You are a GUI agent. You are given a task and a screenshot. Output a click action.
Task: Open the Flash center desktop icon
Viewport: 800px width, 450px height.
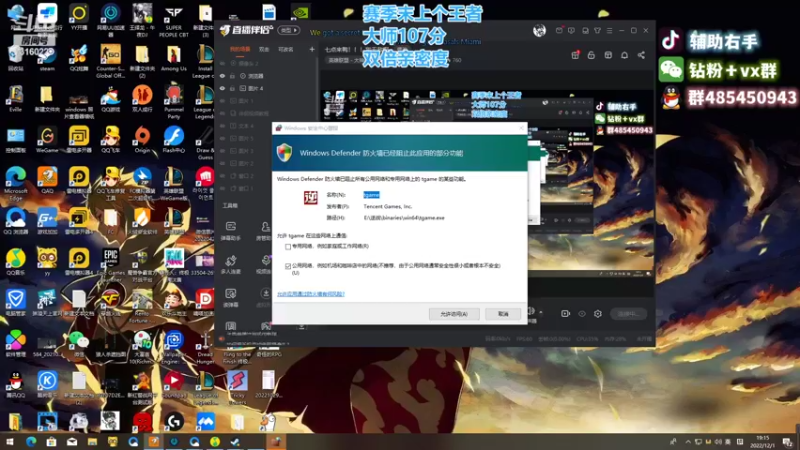point(173,140)
